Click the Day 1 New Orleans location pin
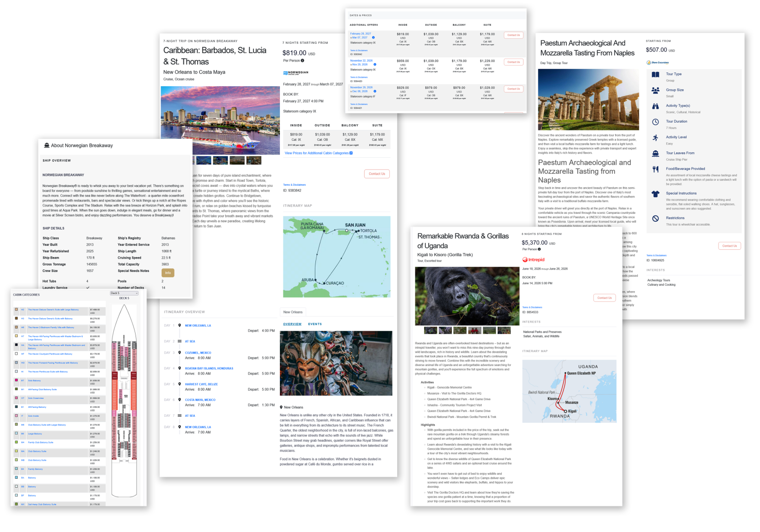The image size is (760, 532). point(180,326)
